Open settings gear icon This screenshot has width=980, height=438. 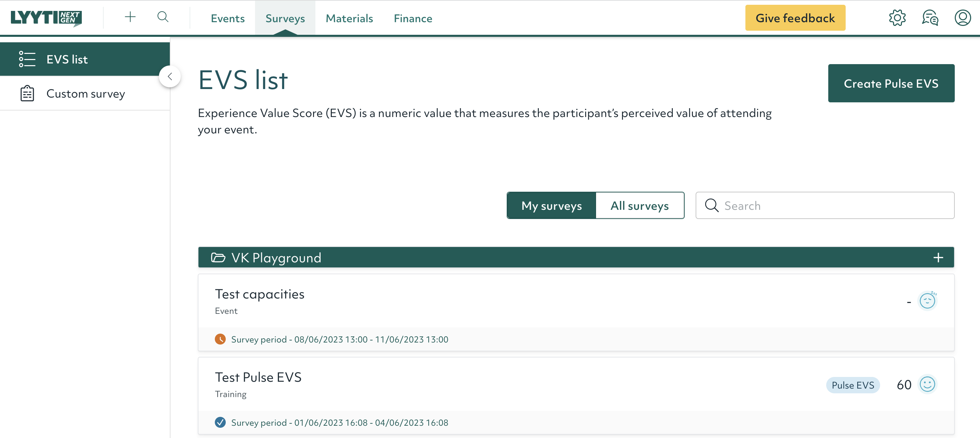click(897, 18)
